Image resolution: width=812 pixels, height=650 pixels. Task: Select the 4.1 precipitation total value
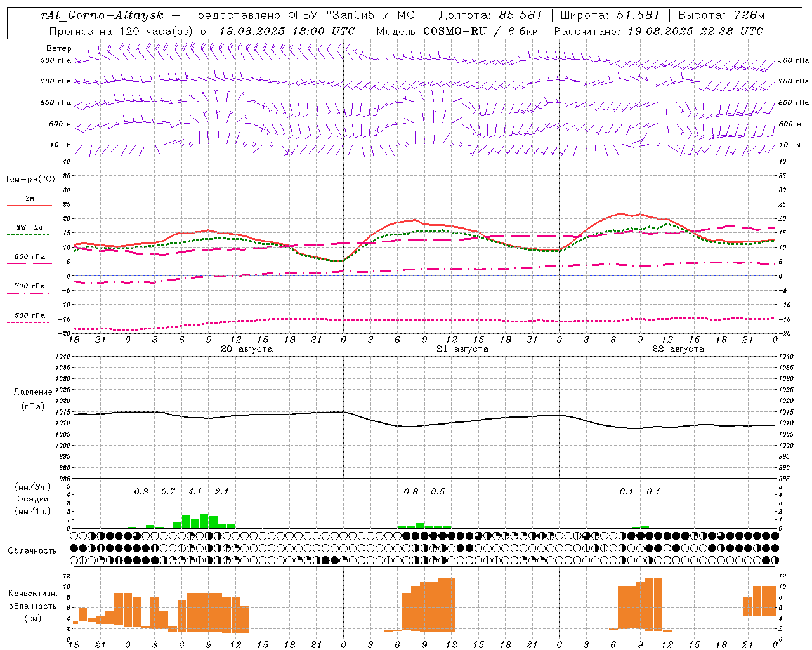tap(195, 491)
